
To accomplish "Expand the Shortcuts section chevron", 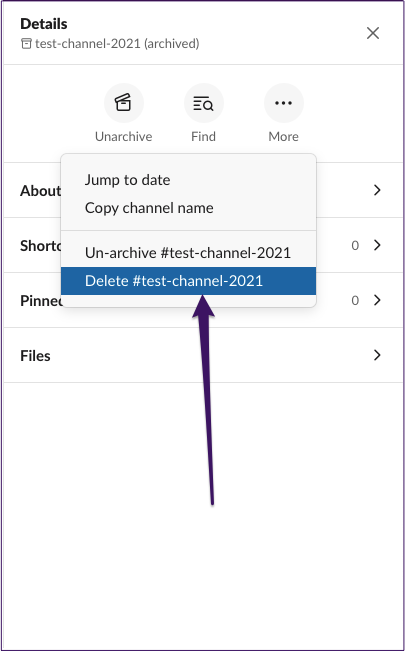I will click(x=377, y=245).
